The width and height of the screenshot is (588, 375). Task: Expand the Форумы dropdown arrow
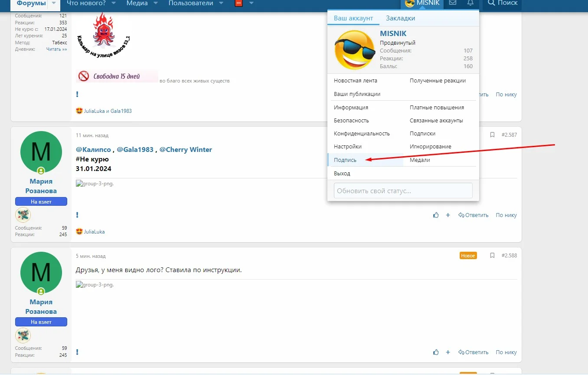click(x=54, y=3)
